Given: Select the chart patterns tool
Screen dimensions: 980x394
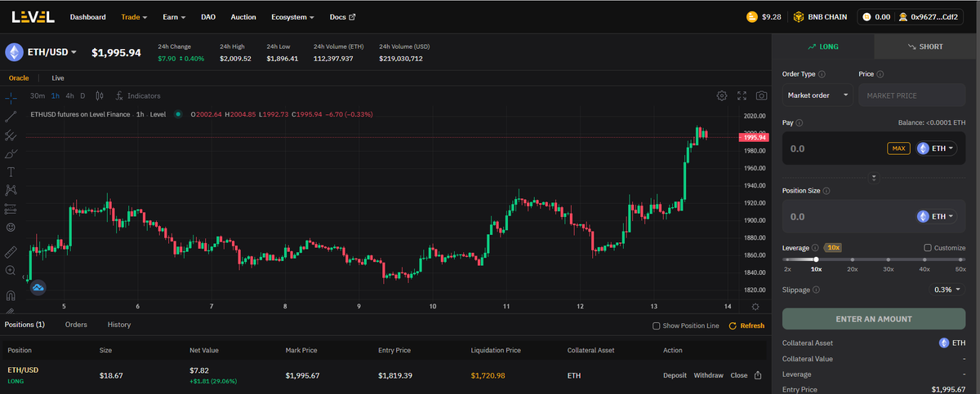Looking at the screenshot, I should tap(11, 190).
